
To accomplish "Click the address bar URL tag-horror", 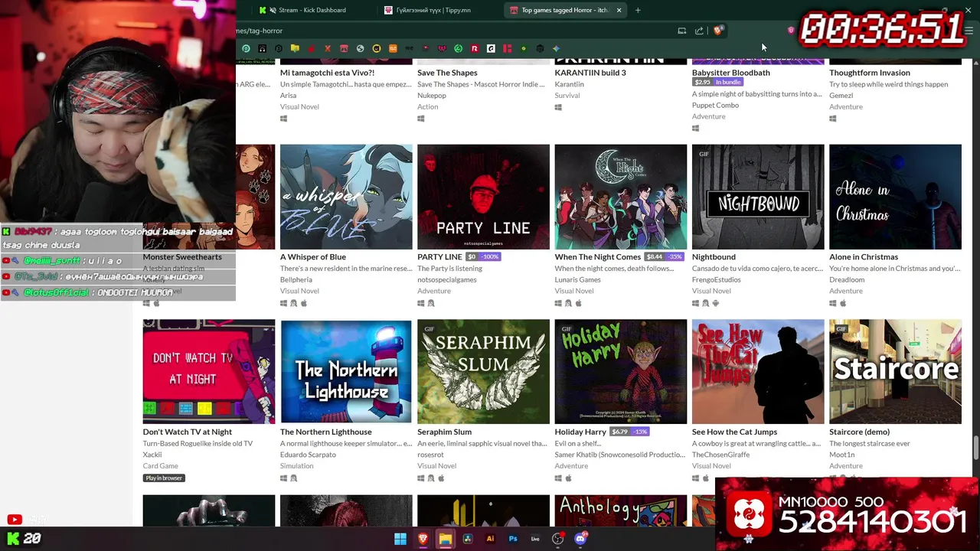I will click(260, 31).
